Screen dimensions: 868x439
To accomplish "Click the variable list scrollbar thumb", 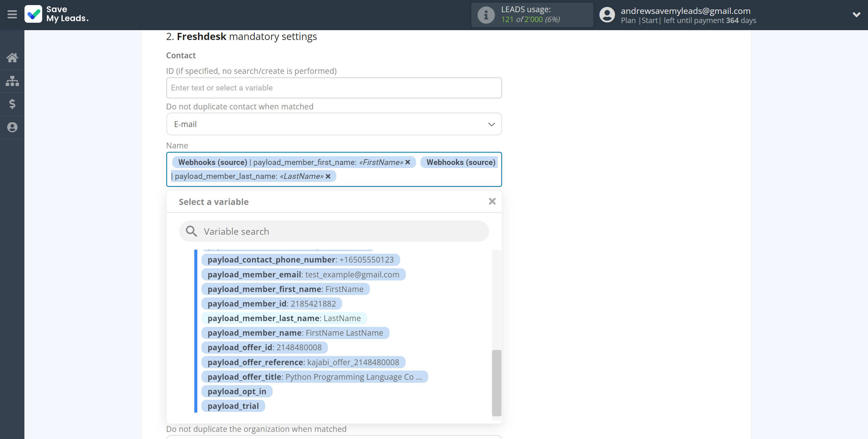I will click(x=496, y=383).
